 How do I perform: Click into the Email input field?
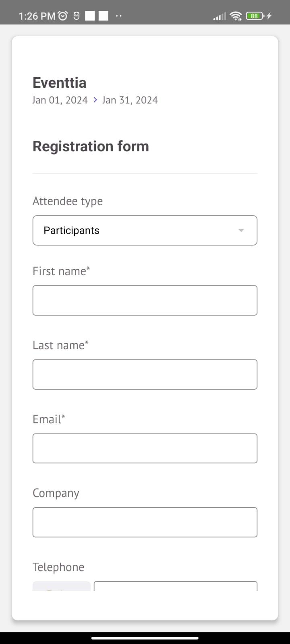point(145,448)
